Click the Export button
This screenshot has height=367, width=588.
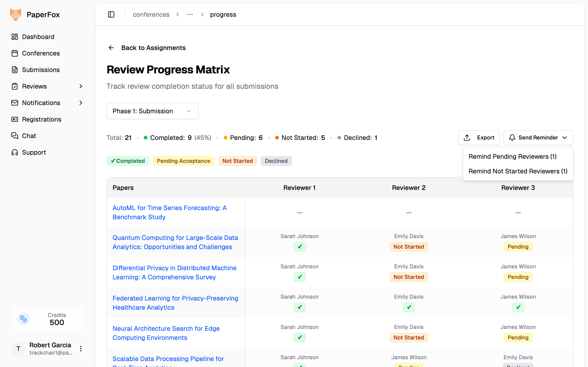(479, 138)
